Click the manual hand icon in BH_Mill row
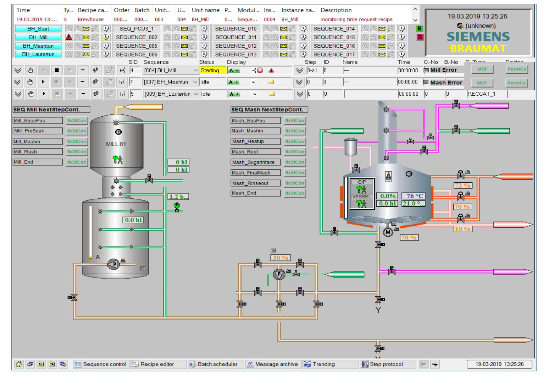Screen dimensions: 548x392 pos(31,70)
